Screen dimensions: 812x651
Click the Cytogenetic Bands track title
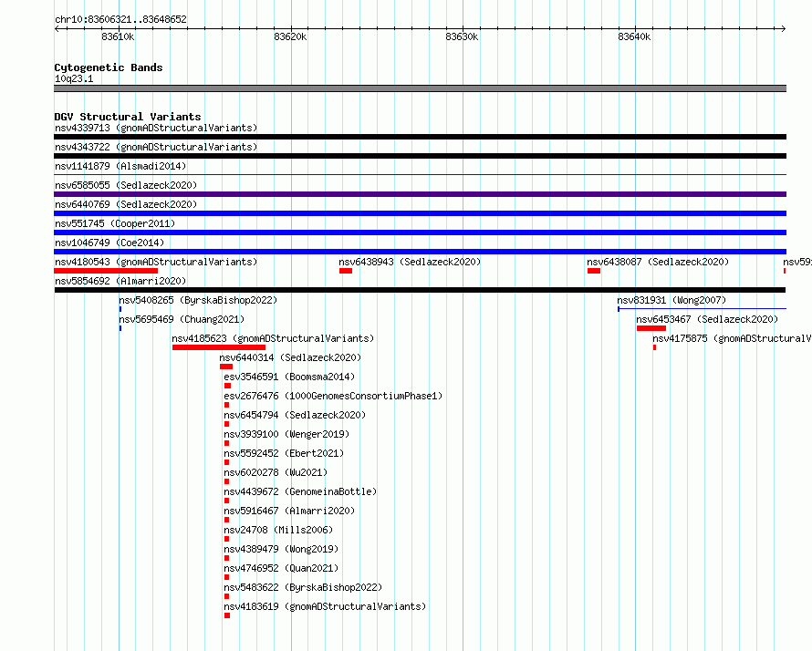coord(109,67)
